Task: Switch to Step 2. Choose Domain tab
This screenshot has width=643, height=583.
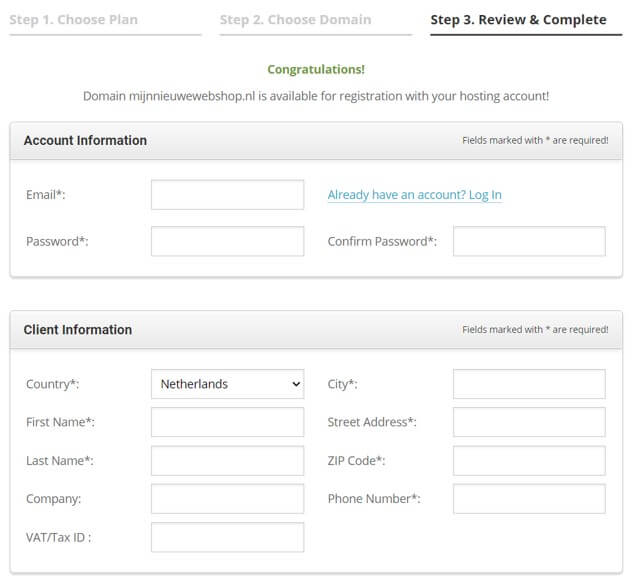Action: click(x=295, y=20)
